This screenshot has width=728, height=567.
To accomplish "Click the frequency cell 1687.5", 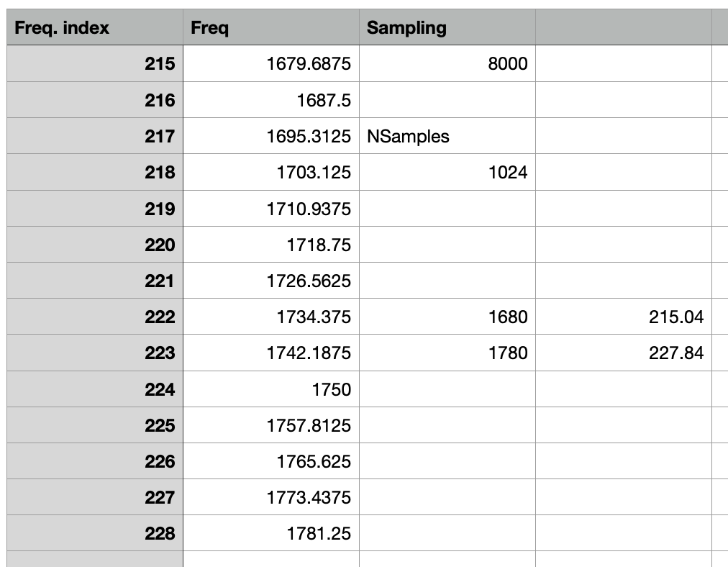I will pos(270,100).
